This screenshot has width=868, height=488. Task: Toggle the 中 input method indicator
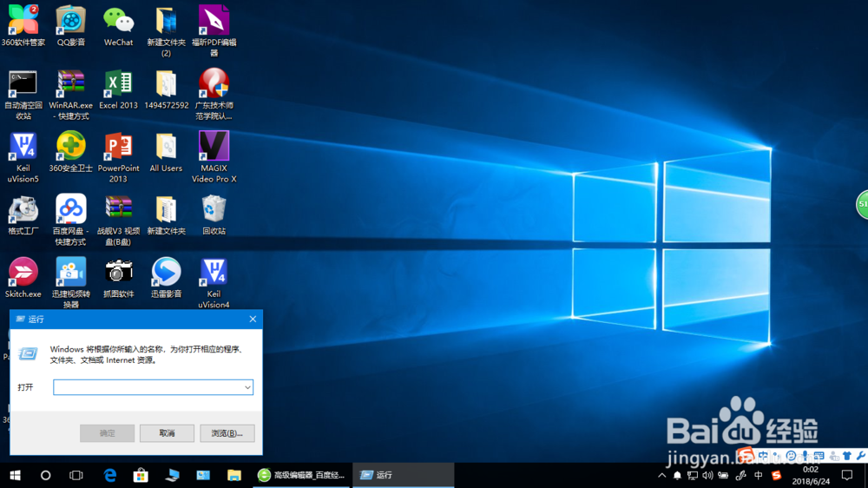pyautogui.click(x=759, y=475)
